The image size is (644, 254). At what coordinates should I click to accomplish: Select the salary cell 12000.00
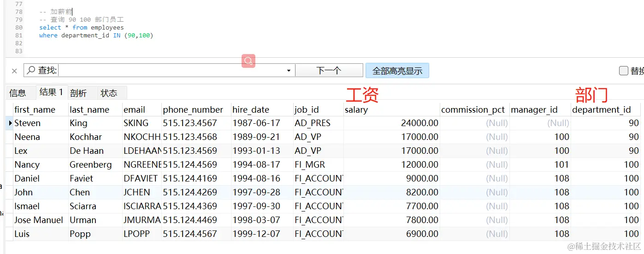[x=392, y=164]
